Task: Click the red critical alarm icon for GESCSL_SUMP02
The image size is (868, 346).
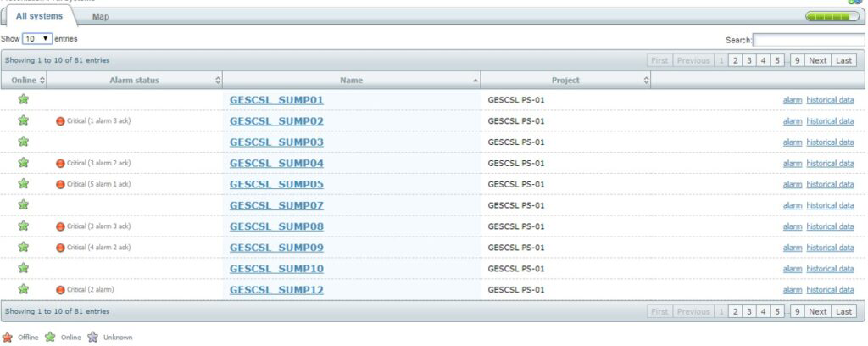Action: tap(60, 121)
